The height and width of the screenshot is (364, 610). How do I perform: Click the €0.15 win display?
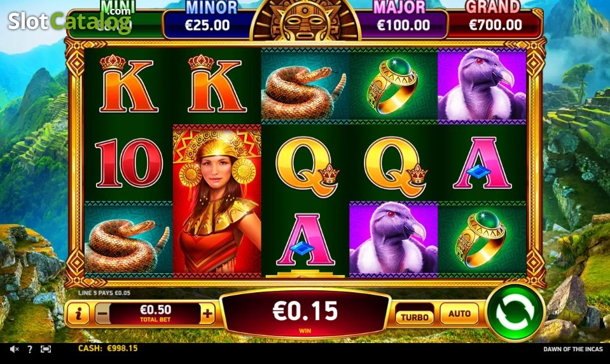pyautogui.click(x=305, y=314)
